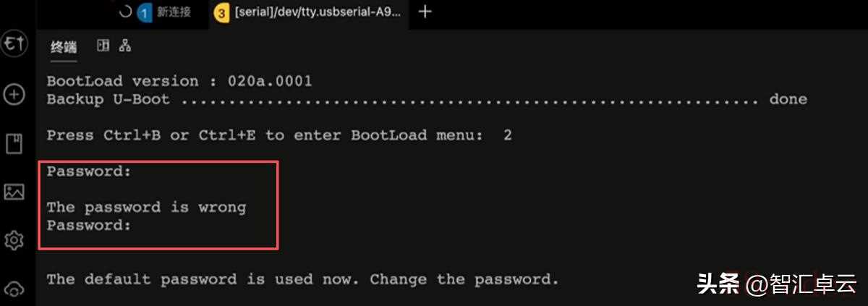The width and height of the screenshot is (868, 306).
Task: Click the ET logo icon in sidebar
Action: pyautogui.click(x=14, y=45)
